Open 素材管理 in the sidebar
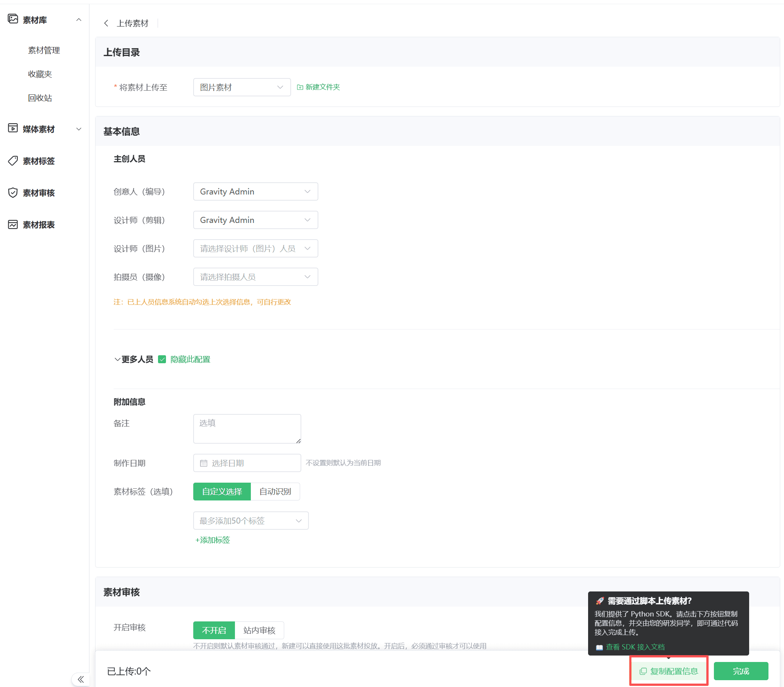Viewport: 784px width, 687px height. click(44, 50)
